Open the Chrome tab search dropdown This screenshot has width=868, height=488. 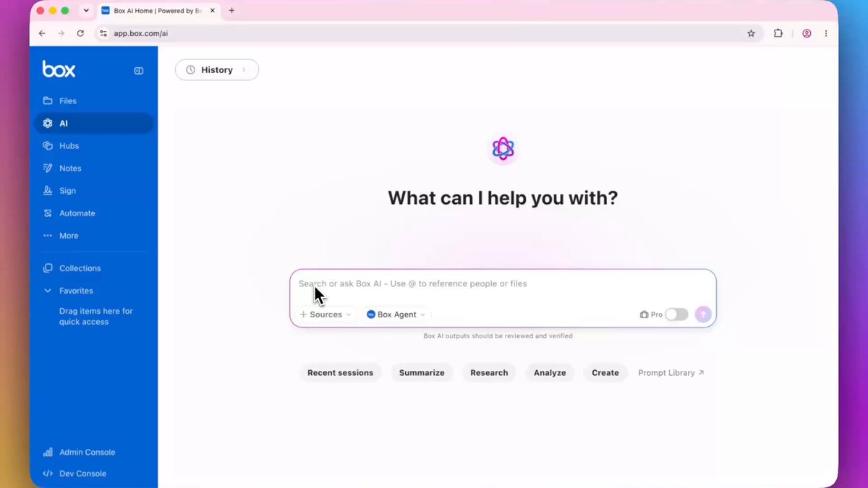[x=86, y=11]
